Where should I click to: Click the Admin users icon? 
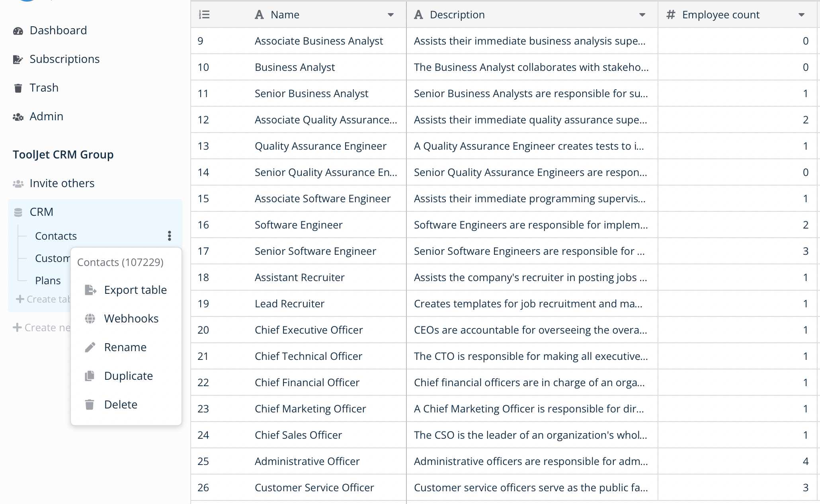[18, 117]
